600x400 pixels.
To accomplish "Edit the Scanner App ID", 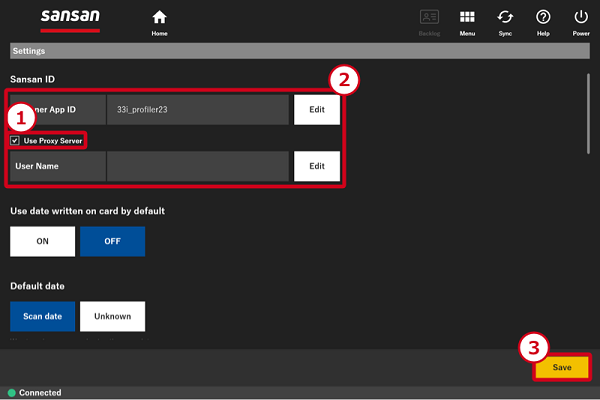I will pyautogui.click(x=317, y=109).
